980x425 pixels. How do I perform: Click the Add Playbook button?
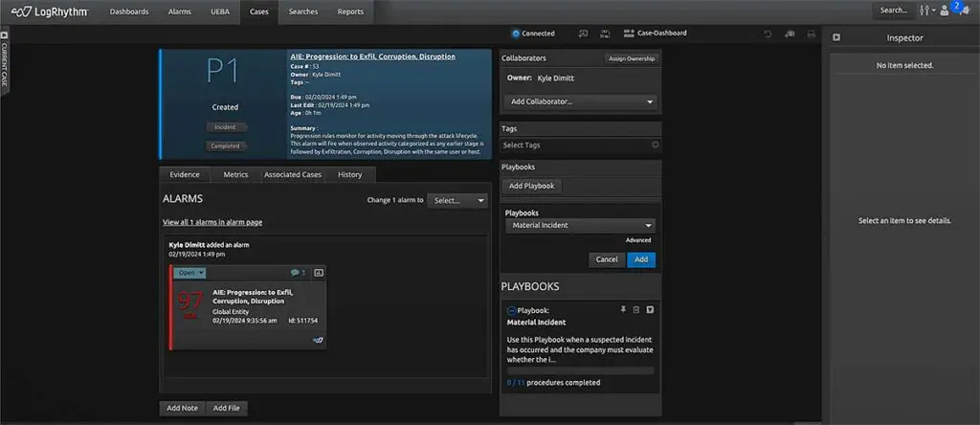pyautogui.click(x=532, y=187)
